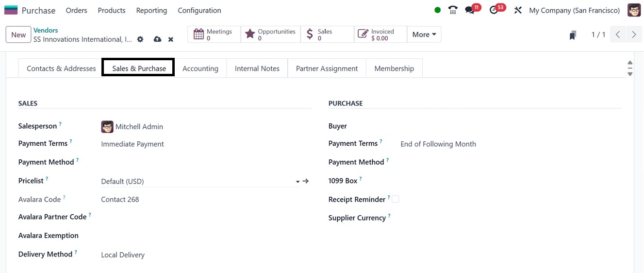Screen dimensions: 644x273
Task: Click the Delivery Method field
Action: 123,255
